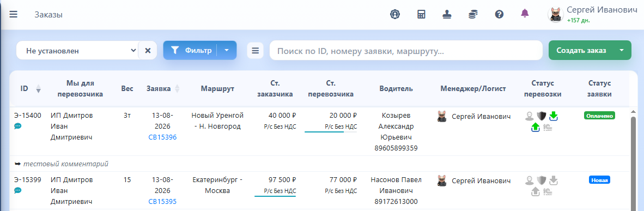This screenshot has width=644, height=211.
Task: Click the Екатеринбург - Москва route
Action: [x=218, y=185]
